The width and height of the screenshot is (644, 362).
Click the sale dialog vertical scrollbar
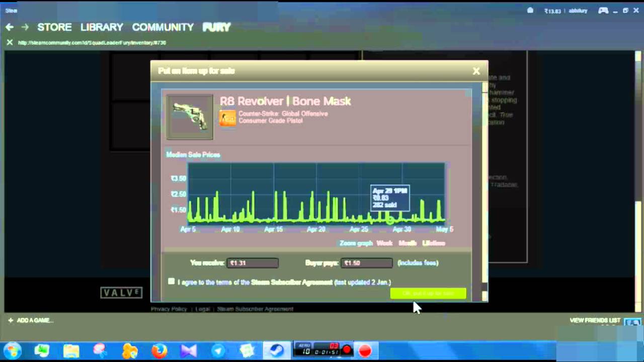pyautogui.click(x=485, y=191)
